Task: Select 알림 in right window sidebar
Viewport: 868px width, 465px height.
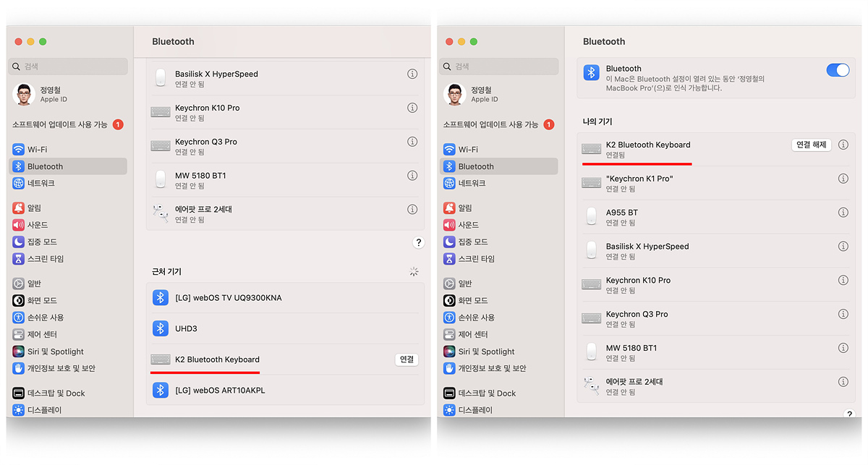Action: pos(499,208)
